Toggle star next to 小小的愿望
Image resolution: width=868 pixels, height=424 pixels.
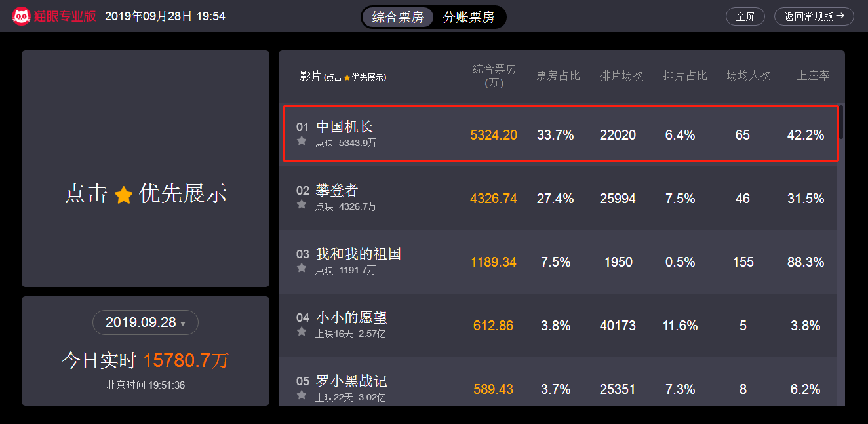click(x=302, y=332)
